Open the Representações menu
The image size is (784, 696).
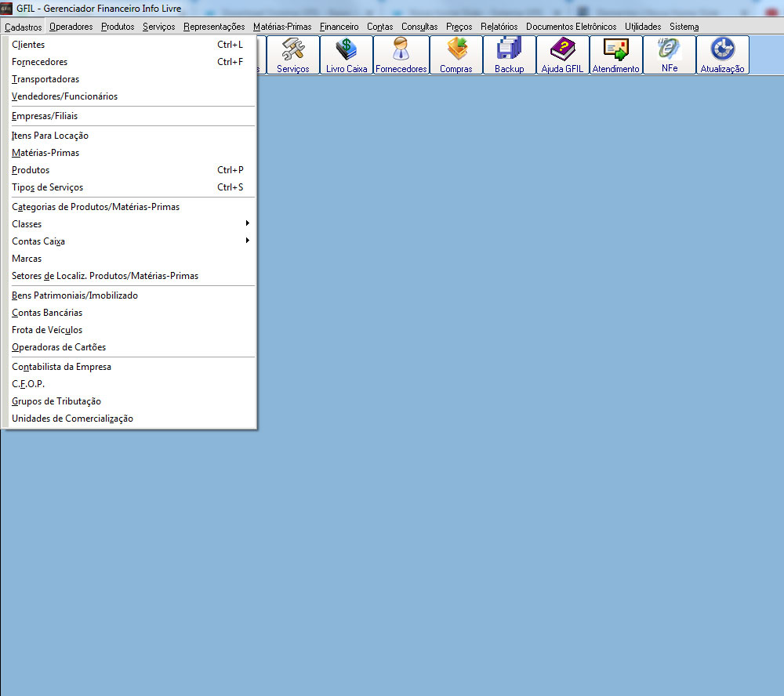point(214,27)
